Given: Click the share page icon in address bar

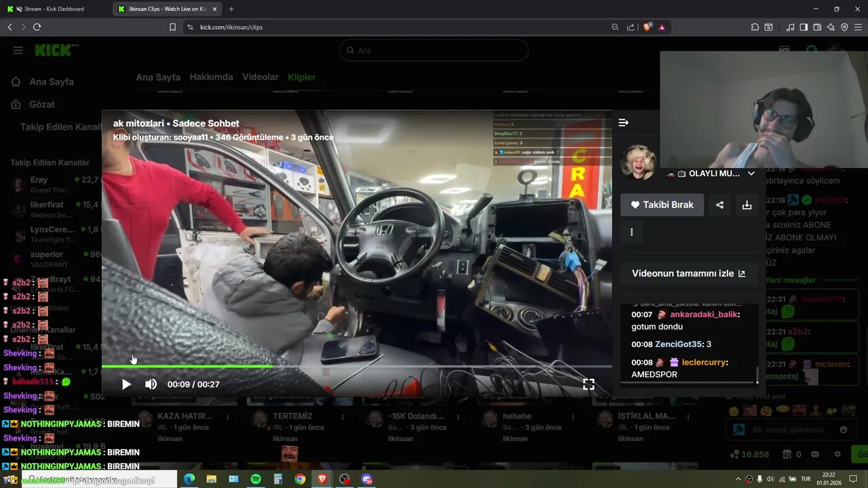Looking at the screenshot, I should [x=631, y=27].
